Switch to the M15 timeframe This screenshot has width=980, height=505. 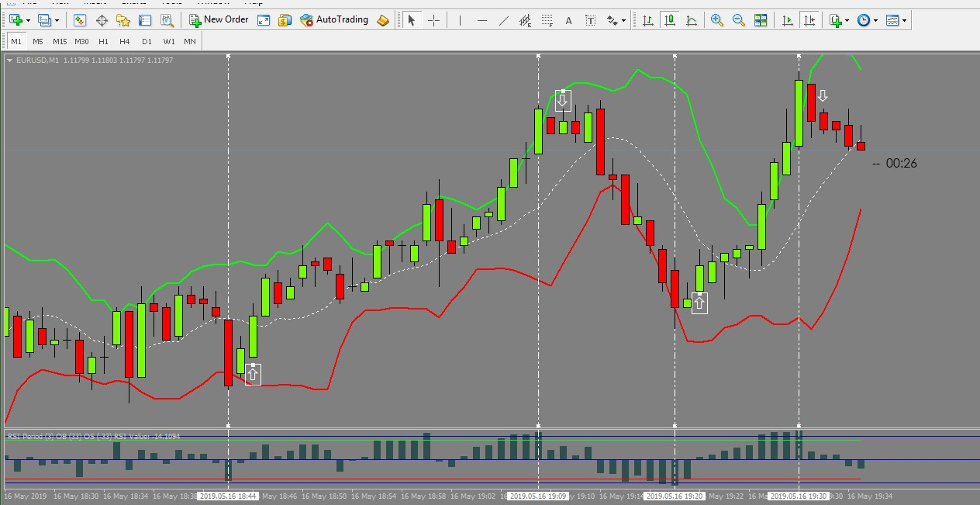point(60,41)
